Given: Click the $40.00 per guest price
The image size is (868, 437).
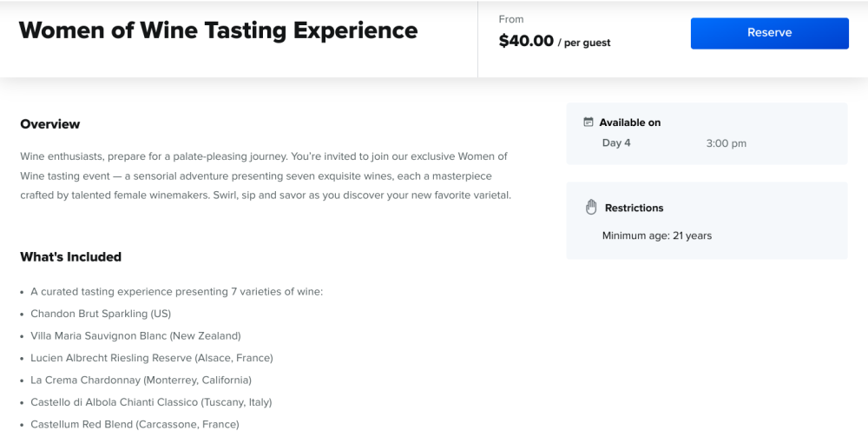Looking at the screenshot, I should [554, 41].
